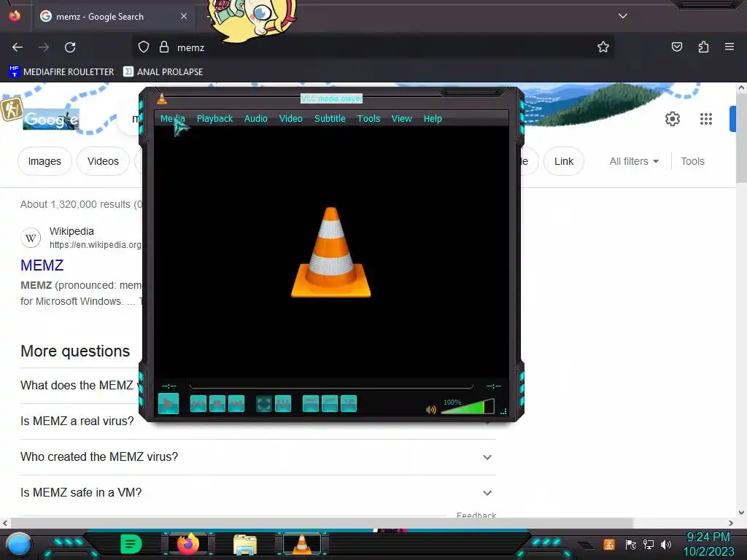Open the Java tray icon
747x560 pixels.
pos(609,544)
